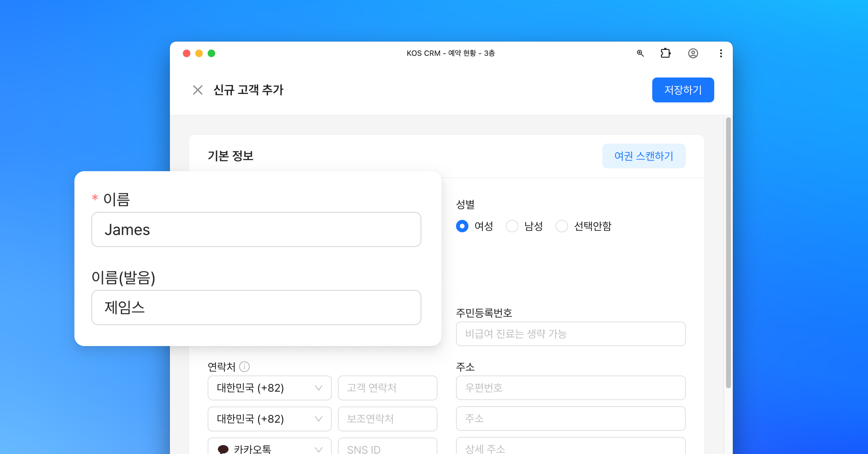Expand the 카카오톡 SNS type dropdown
The height and width of the screenshot is (454, 868).
point(269,448)
